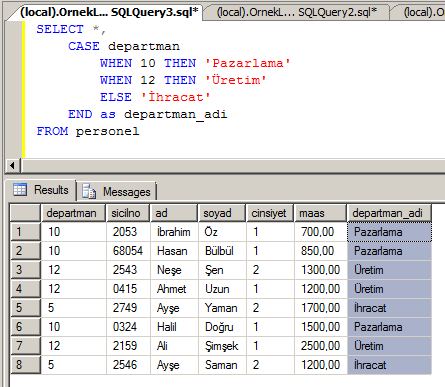Click the maas cell 2500,00

(321, 346)
